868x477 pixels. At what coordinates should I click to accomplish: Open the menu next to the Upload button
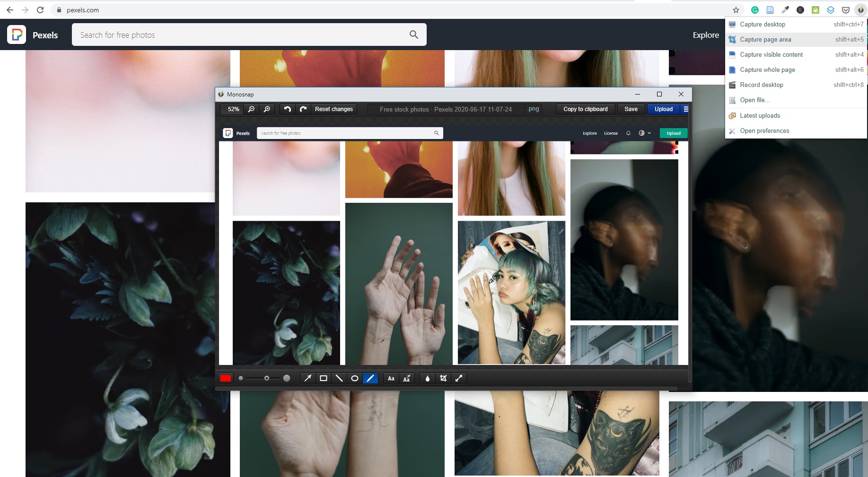point(686,109)
